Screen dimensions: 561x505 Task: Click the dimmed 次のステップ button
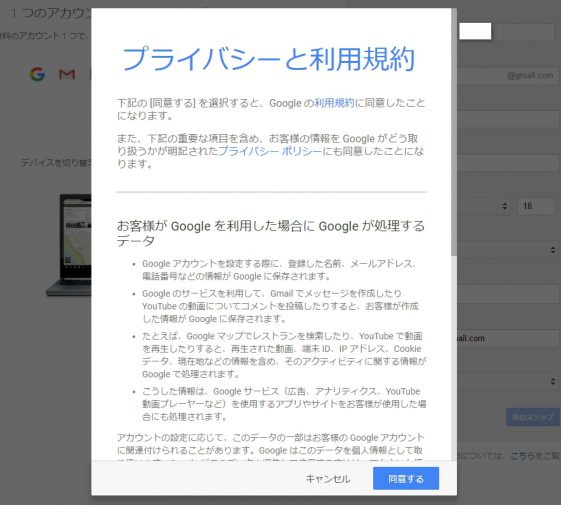coord(533,417)
